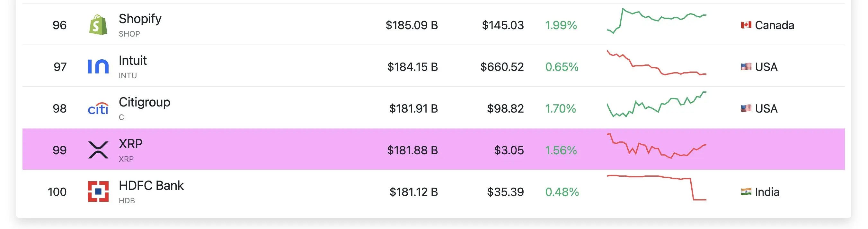Click the USA flag in Intuit row

tap(746, 67)
